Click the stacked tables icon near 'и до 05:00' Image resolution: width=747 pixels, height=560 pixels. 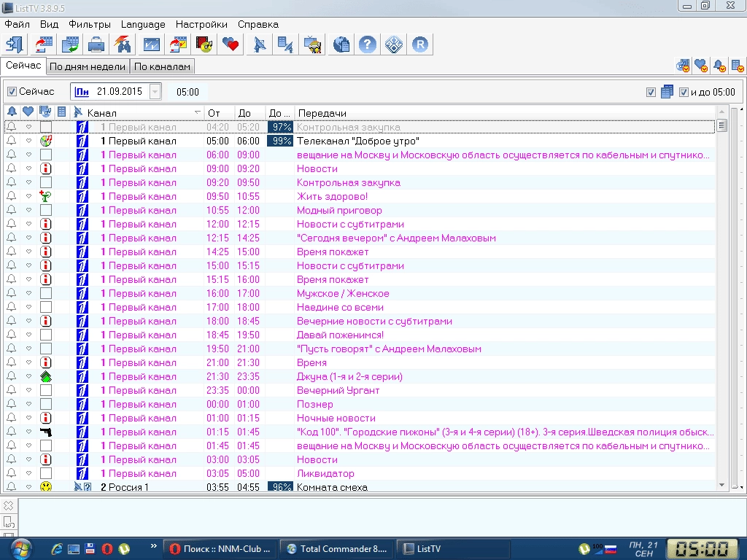click(667, 91)
